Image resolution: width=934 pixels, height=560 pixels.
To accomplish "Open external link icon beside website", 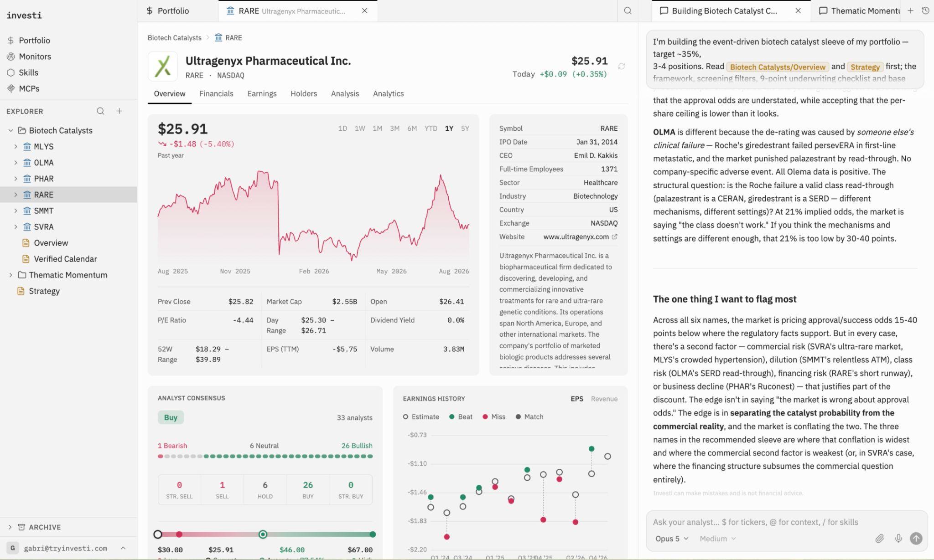I will [x=614, y=236].
